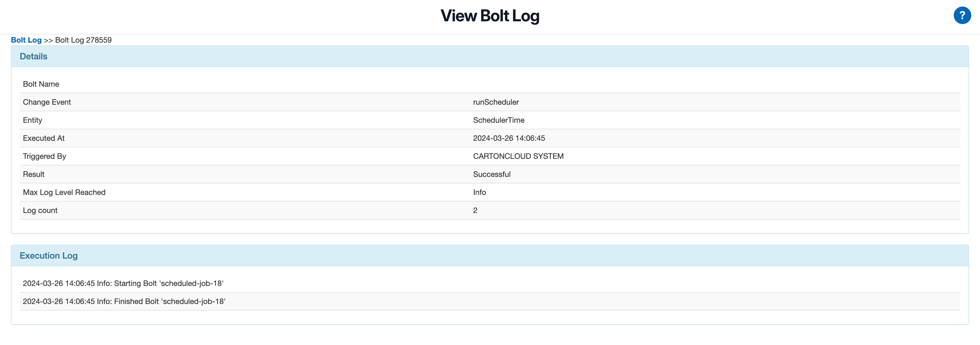Screen dimensions: 980x345
Task: Click the Successful result value
Action: click(492, 174)
